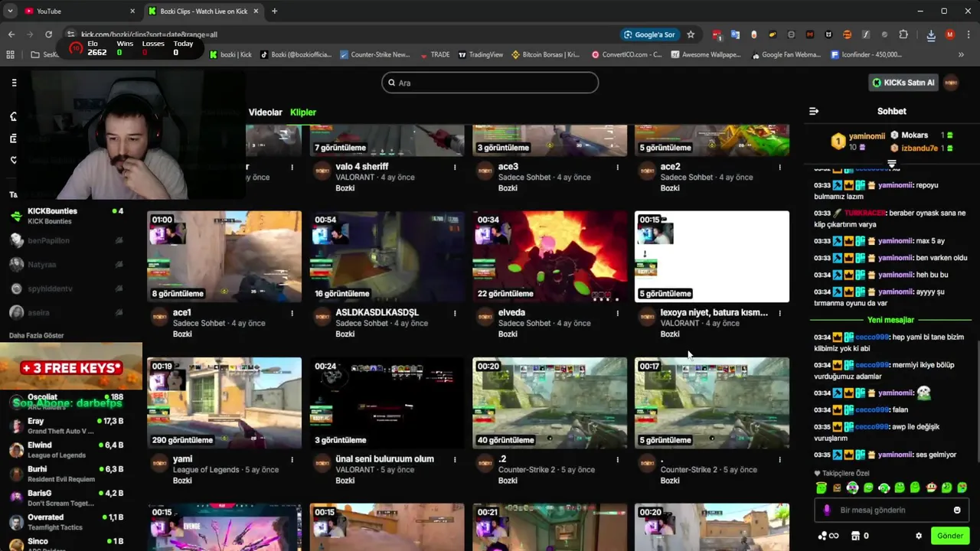This screenshot has width=980, height=551.
Task: Collapse the chat panel with arrow icon
Action: pos(814,111)
